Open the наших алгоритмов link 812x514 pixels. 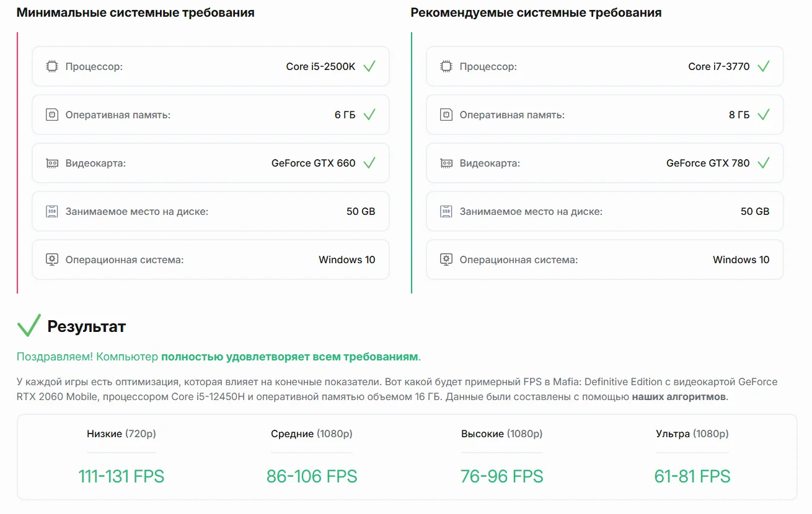679,397
